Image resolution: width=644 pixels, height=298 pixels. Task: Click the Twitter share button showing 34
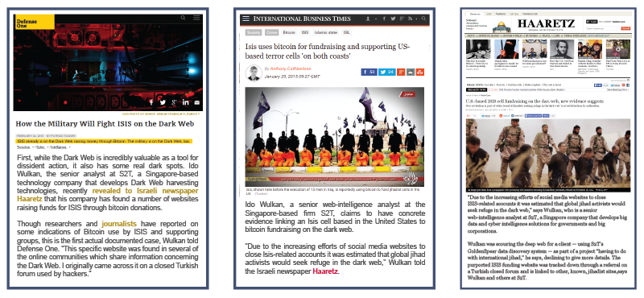coord(387,72)
